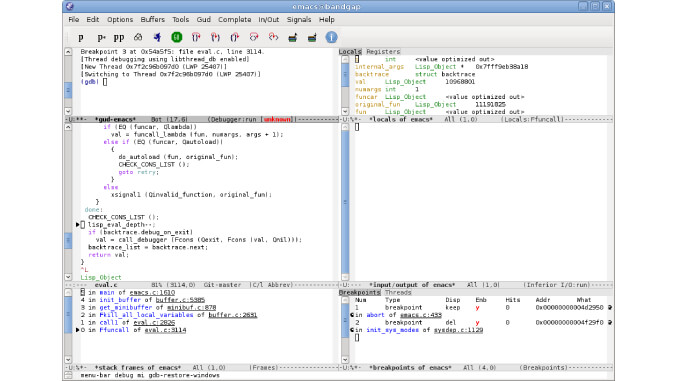Image resolution: width=678 pixels, height=381 pixels.
Task: Click breakpoint 2 marker icon at row end
Action: [610, 323]
